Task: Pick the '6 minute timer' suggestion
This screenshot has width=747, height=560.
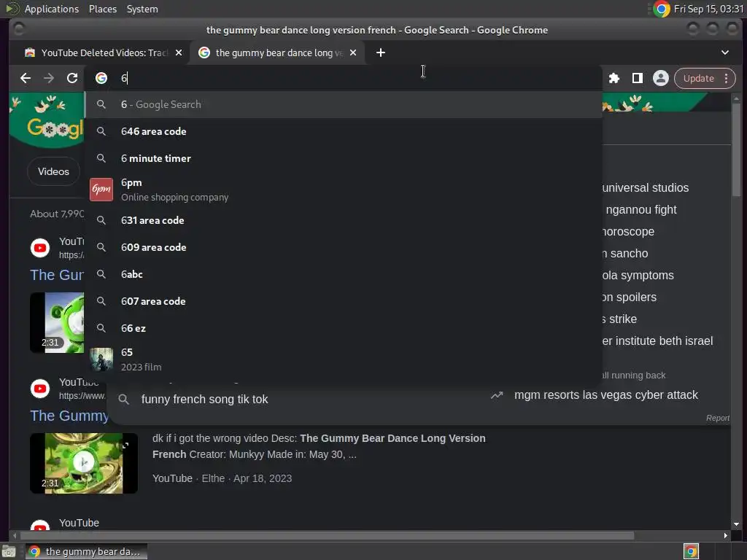Action: pos(343,158)
